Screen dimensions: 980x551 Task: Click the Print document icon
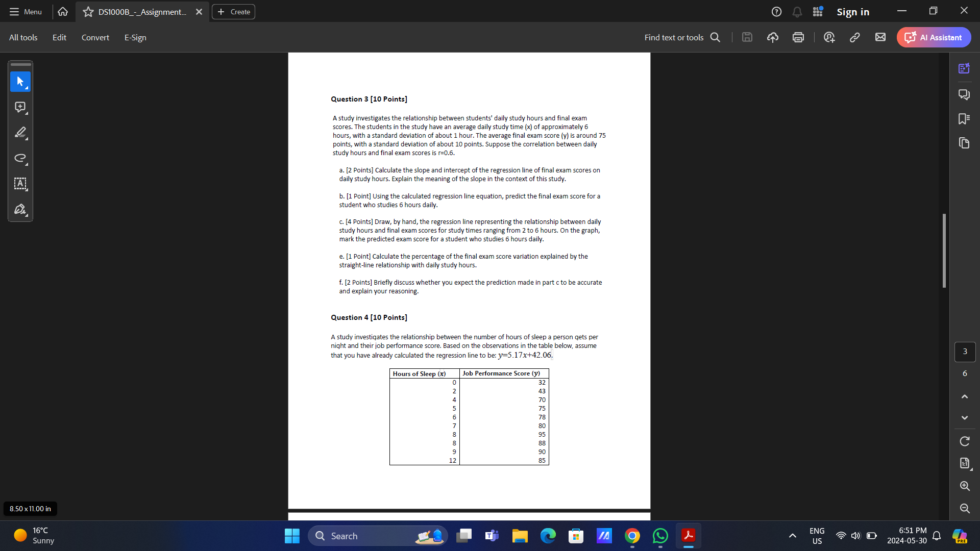tap(798, 37)
